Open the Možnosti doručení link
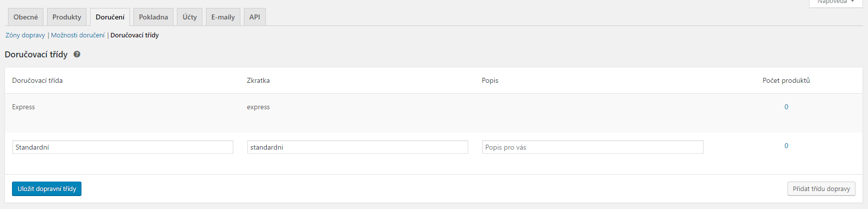868x209 pixels. [77, 35]
